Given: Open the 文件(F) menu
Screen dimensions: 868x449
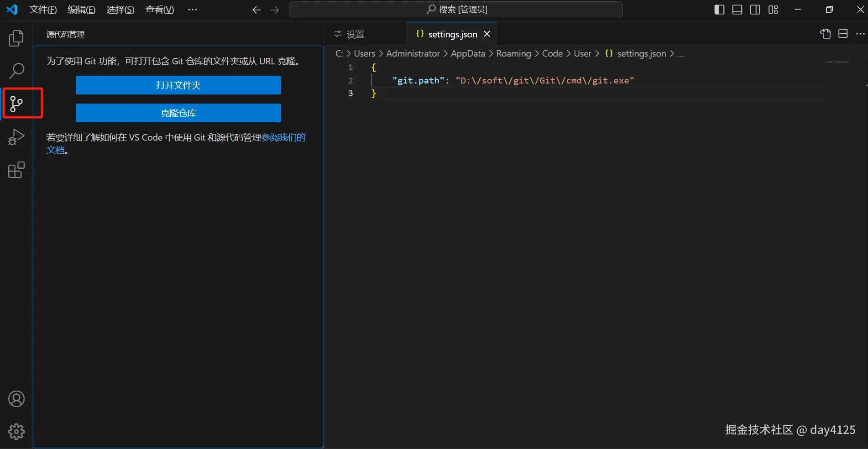Looking at the screenshot, I should (x=43, y=10).
